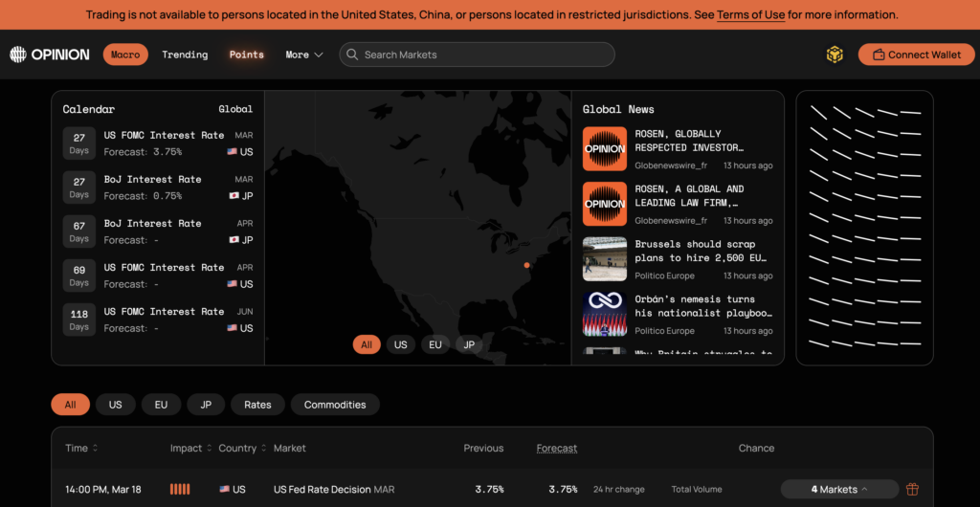The height and width of the screenshot is (507, 980).
Task: Select the EU map filter pill
Action: click(x=435, y=344)
